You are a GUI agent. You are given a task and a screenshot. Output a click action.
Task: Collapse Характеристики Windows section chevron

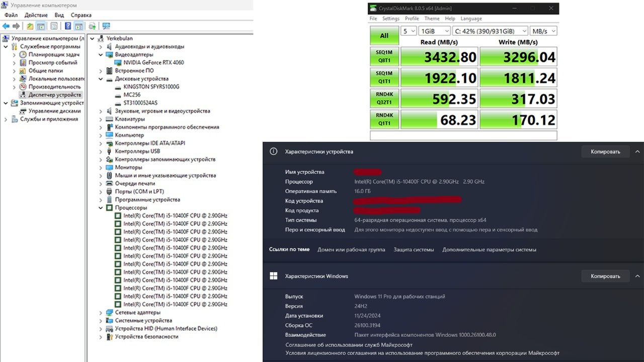pyautogui.click(x=637, y=276)
